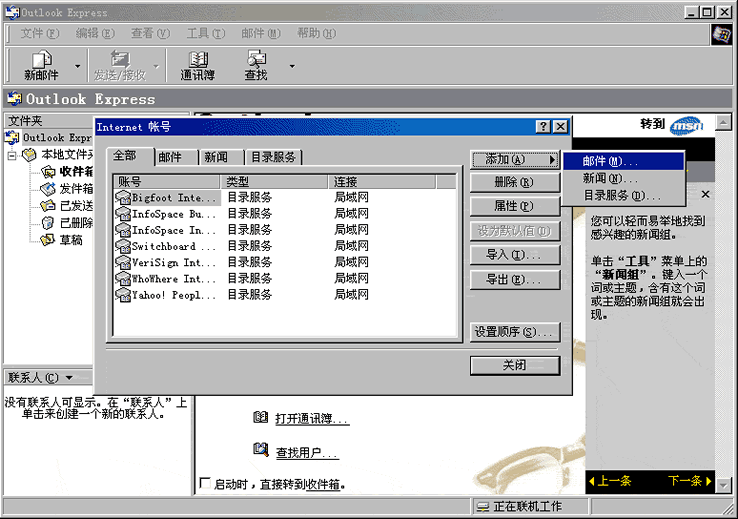The width and height of the screenshot is (738, 519).
Task: Click the 类型 (Type) column header
Action: (x=273, y=182)
